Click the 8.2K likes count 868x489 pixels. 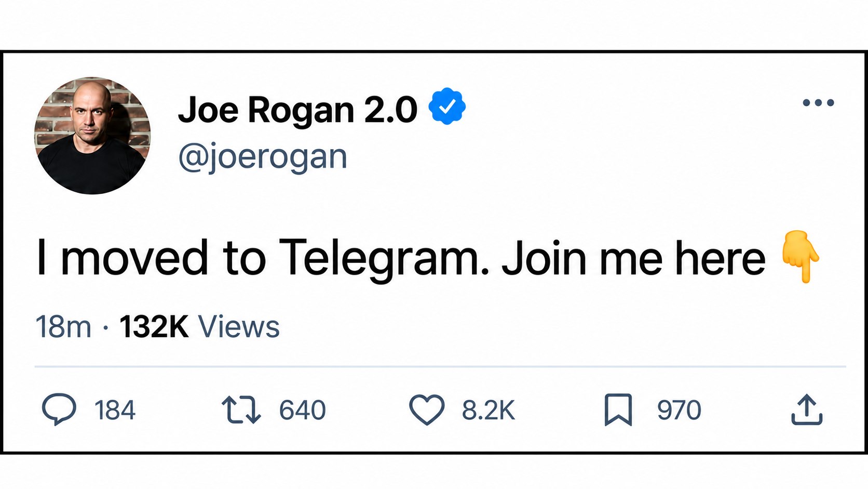[489, 410]
